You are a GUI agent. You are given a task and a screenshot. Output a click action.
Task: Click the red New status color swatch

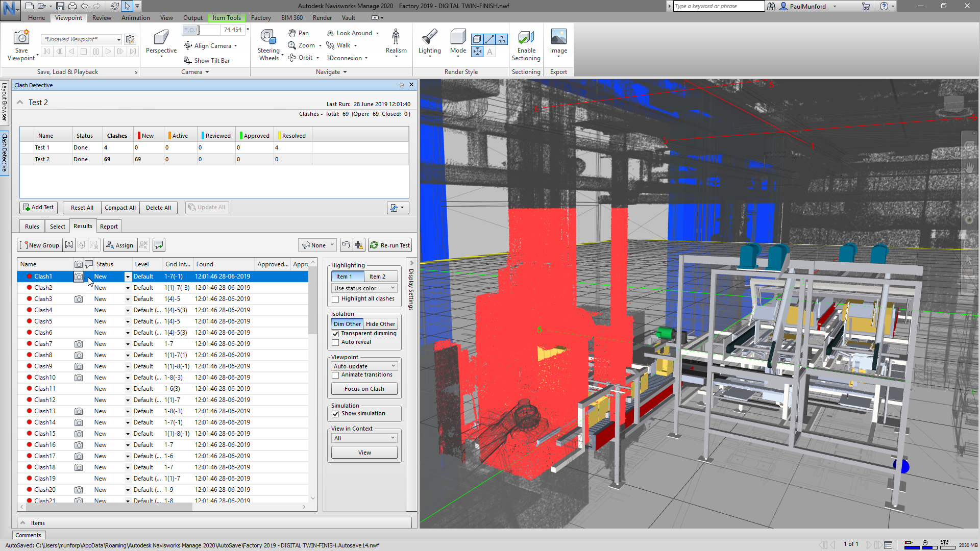tap(139, 136)
